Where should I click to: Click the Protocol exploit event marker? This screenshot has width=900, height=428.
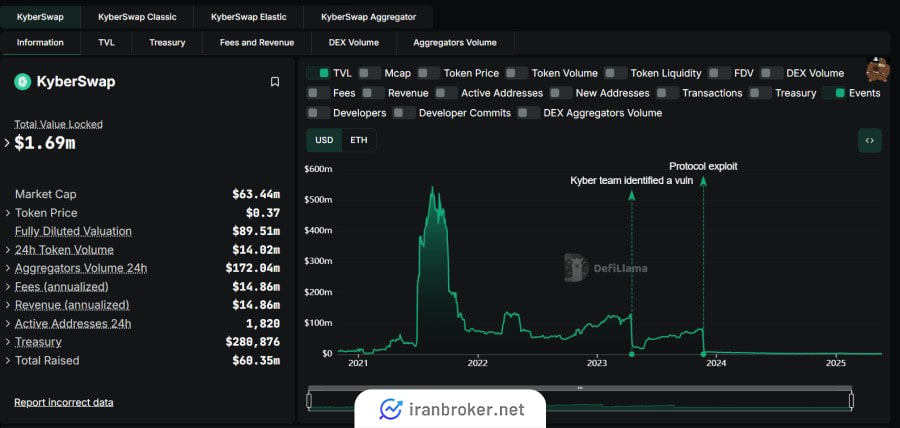pyautogui.click(x=703, y=352)
